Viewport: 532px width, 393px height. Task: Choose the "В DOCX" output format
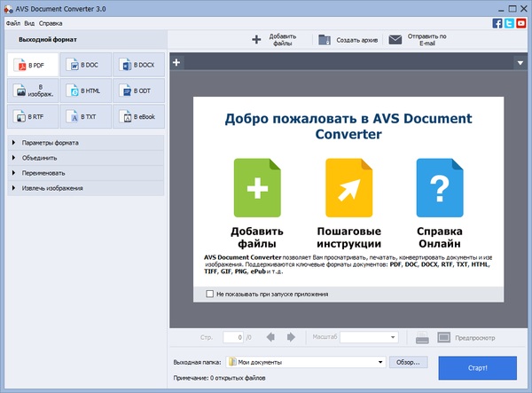[137, 65]
